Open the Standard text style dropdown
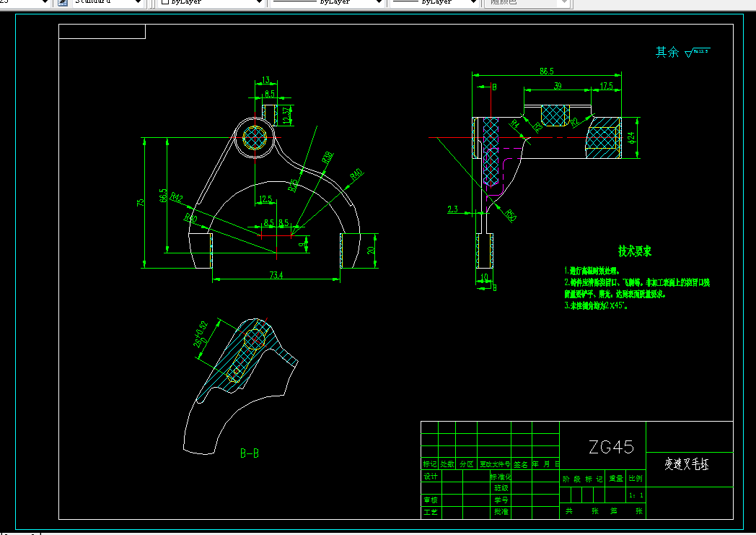Screen dimensions: 756x535 pyautogui.click(x=108, y=2)
